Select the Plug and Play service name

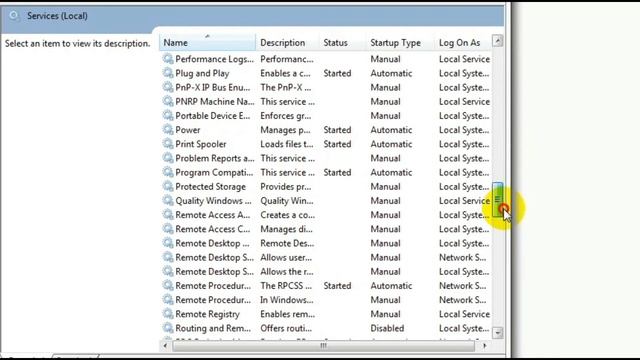(x=202, y=73)
